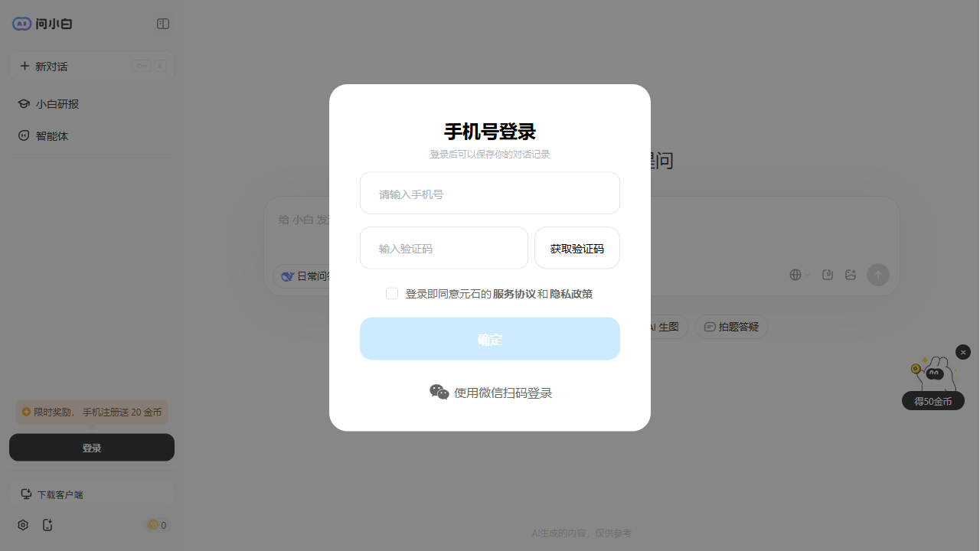Select 智能体 in the sidebar
Viewport: 980px width, 551px height.
(51, 136)
